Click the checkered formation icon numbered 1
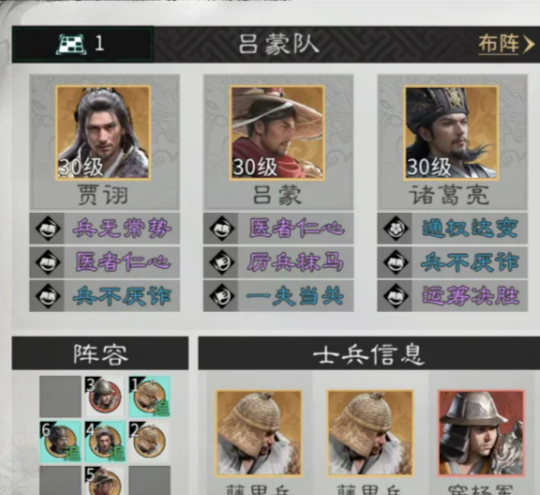The height and width of the screenshot is (495, 540). point(71,44)
